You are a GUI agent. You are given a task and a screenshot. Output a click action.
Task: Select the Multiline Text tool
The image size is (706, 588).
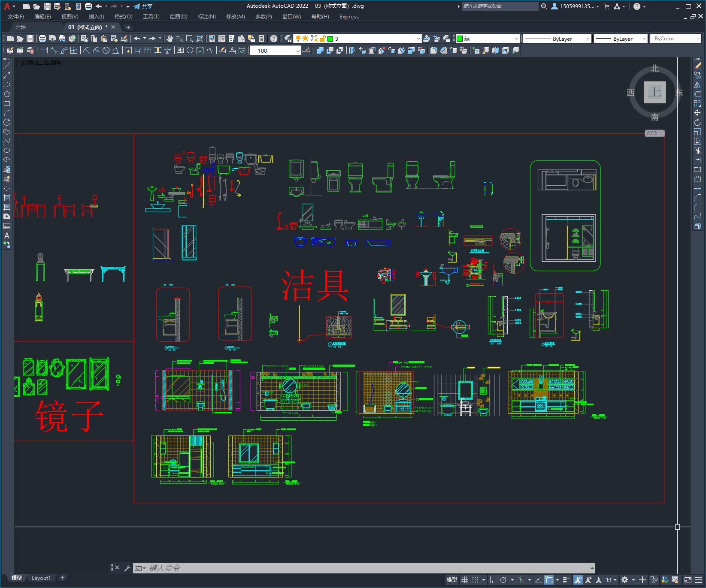[x=7, y=235]
